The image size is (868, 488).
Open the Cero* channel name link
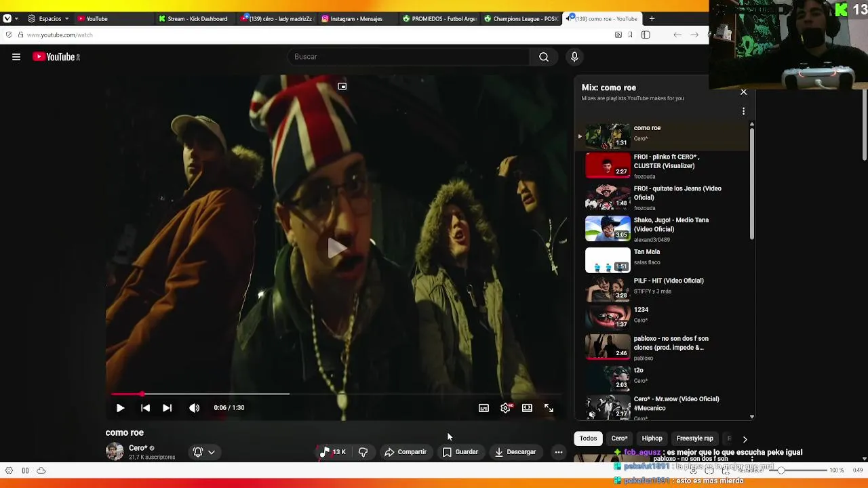pyautogui.click(x=138, y=448)
